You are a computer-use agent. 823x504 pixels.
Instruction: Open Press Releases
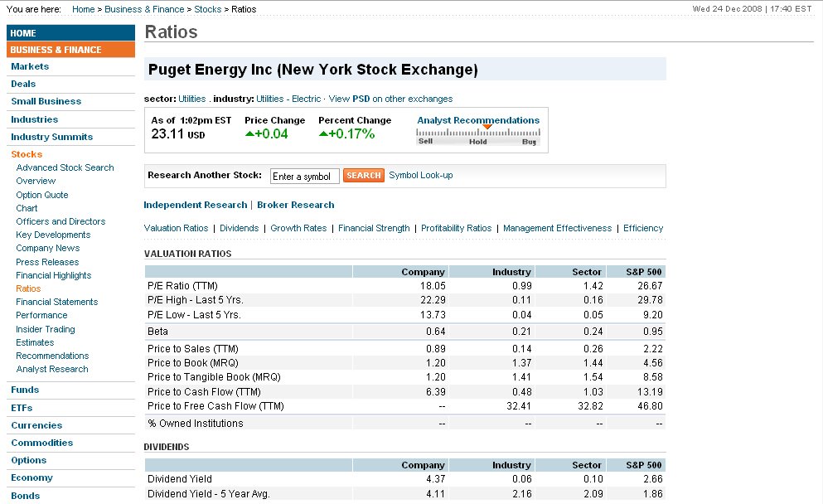coord(47,262)
